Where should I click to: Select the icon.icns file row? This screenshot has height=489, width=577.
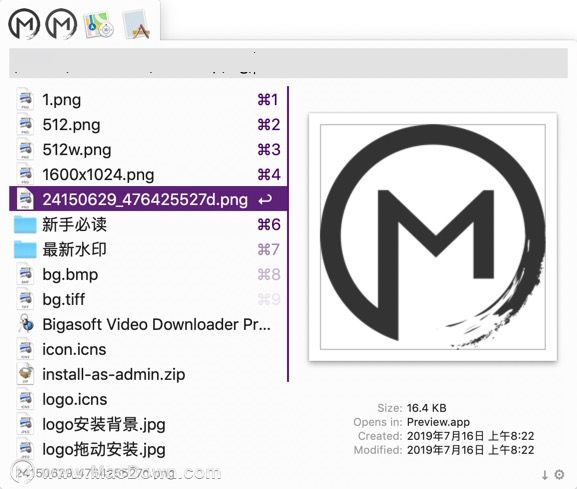[148, 350]
